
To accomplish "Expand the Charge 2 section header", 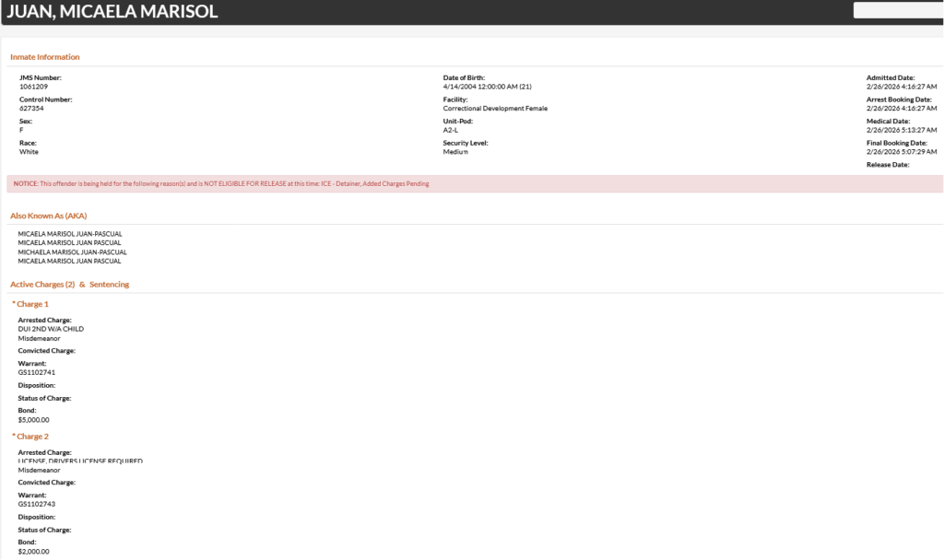I will (x=30, y=437).
